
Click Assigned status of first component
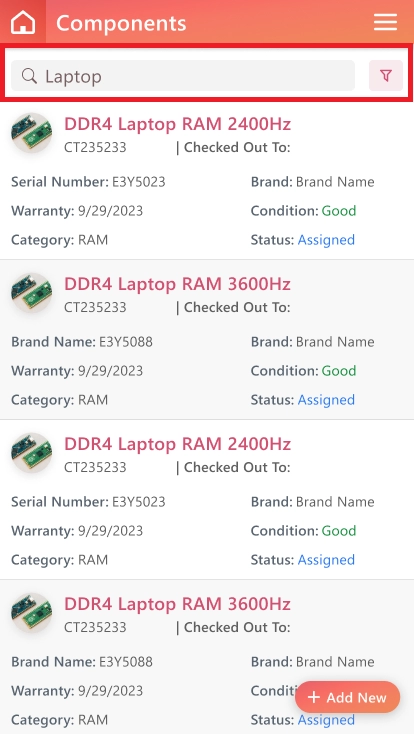326,240
